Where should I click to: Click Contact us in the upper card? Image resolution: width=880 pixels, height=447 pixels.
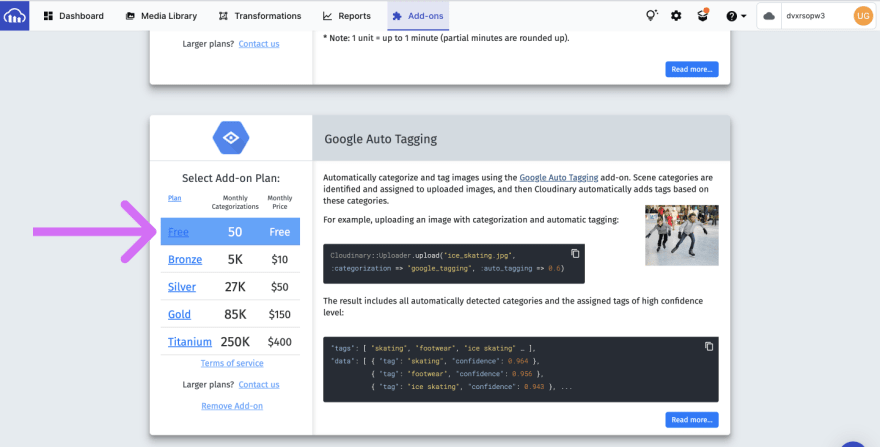click(x=259, y=44)
